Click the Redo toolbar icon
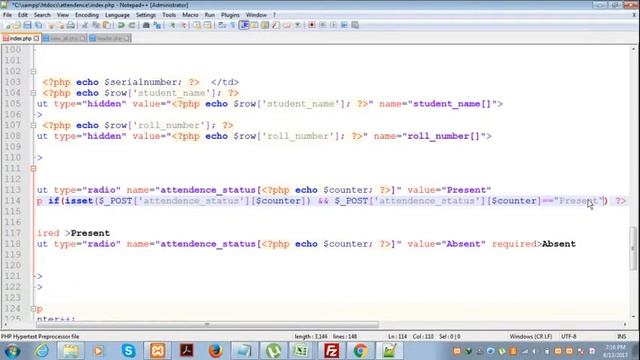 132,25
